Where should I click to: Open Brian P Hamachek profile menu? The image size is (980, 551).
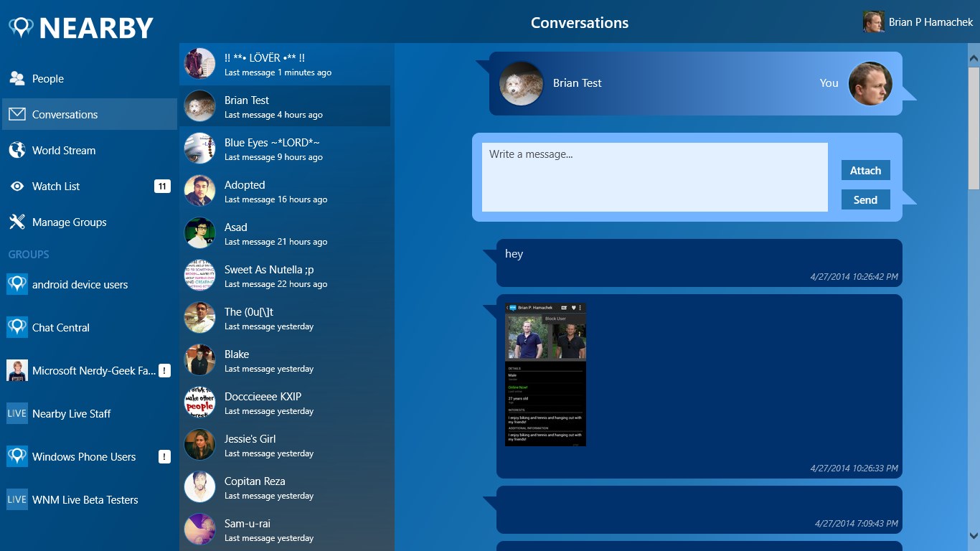(918, 22)
